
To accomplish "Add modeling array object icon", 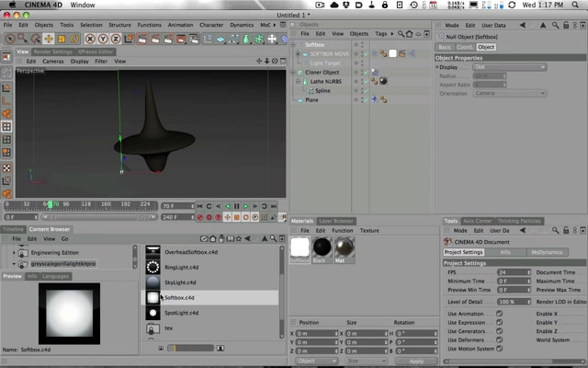I will pyautogui.click(x=259, y=39).
